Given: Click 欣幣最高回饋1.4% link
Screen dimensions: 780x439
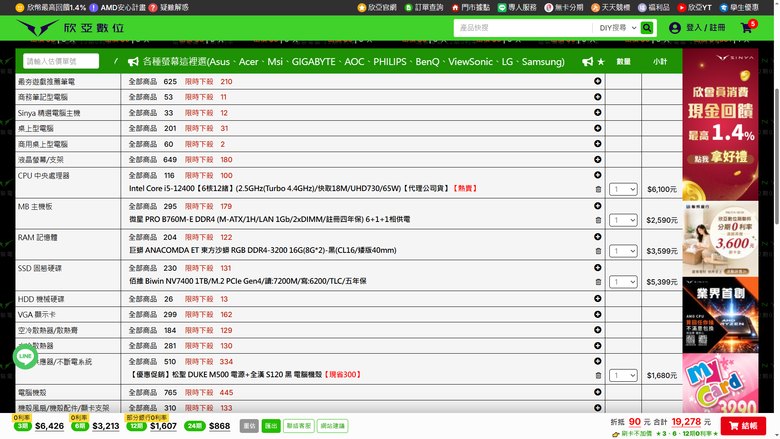Looking at the screenshot, I should 51,7.
